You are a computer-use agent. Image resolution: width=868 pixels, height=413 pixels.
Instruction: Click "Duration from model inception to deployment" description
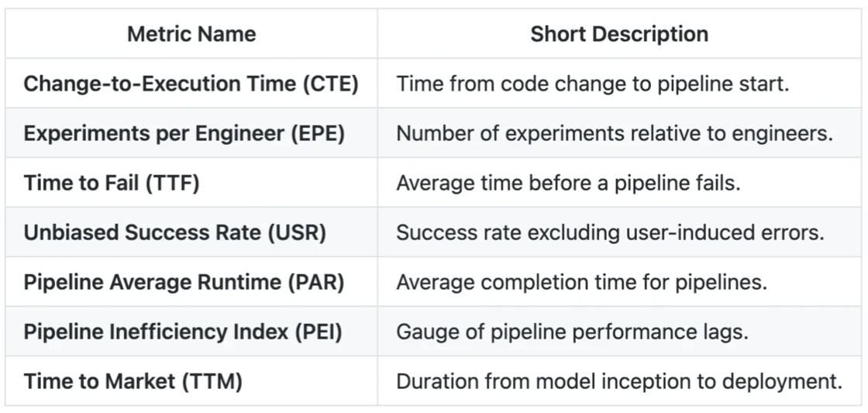[x=618, y=381]
